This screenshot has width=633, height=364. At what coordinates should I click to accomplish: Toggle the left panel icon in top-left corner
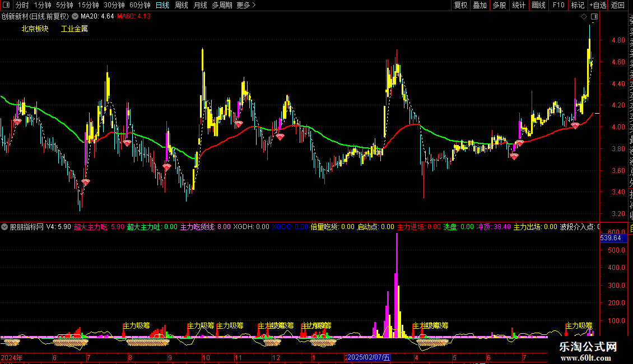[6, 5]
